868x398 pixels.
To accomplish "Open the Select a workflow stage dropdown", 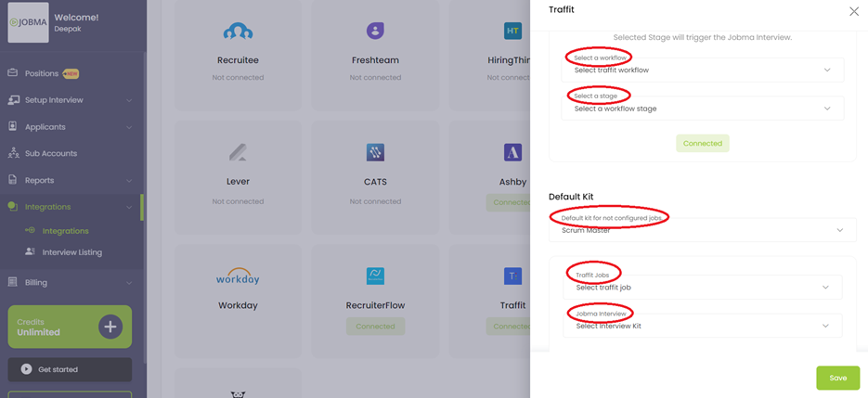I will point(703,109).
